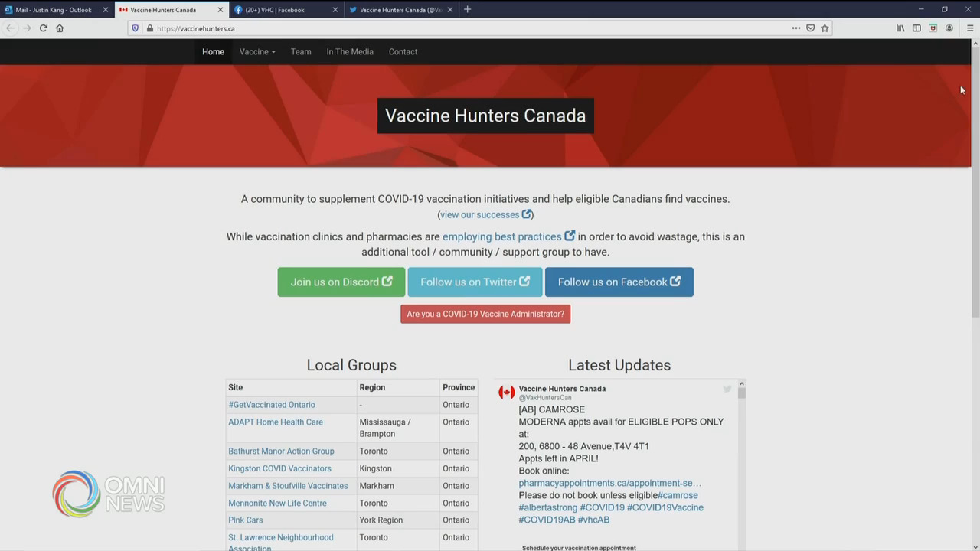Save page to Pocket icon
The width and height of the screenshot is (980, 551).
[x=810, y=28]
